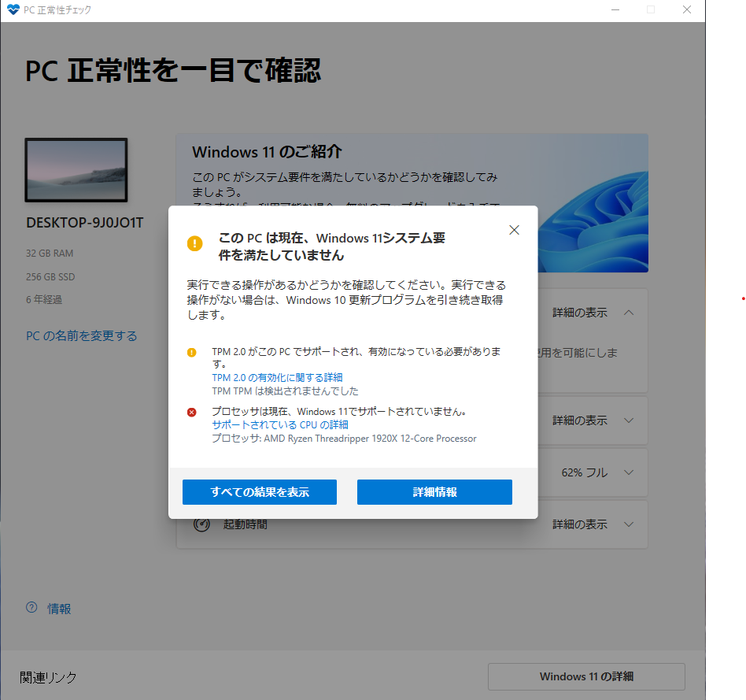Click the PC Health Check heart icon in the title bar

[13, 9]
